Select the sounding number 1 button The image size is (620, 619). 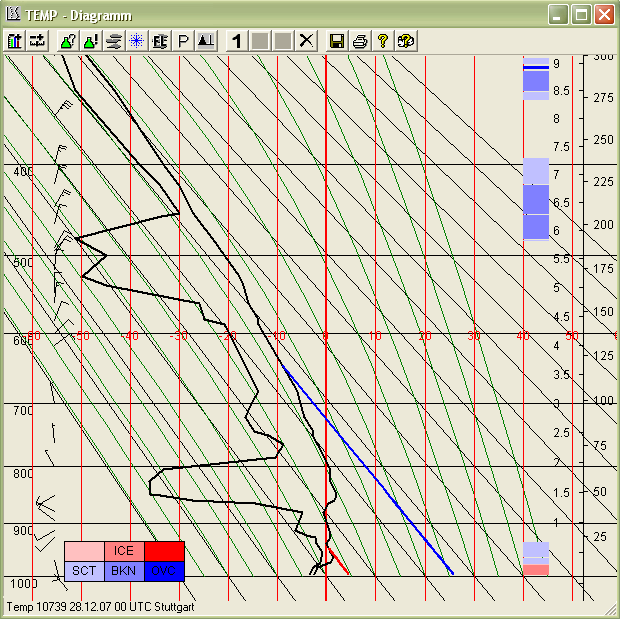(x=237, y=41)
